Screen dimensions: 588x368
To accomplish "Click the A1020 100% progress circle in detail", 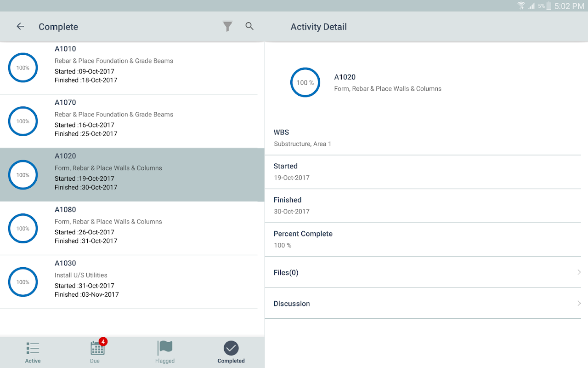I will tap(305, 82).
